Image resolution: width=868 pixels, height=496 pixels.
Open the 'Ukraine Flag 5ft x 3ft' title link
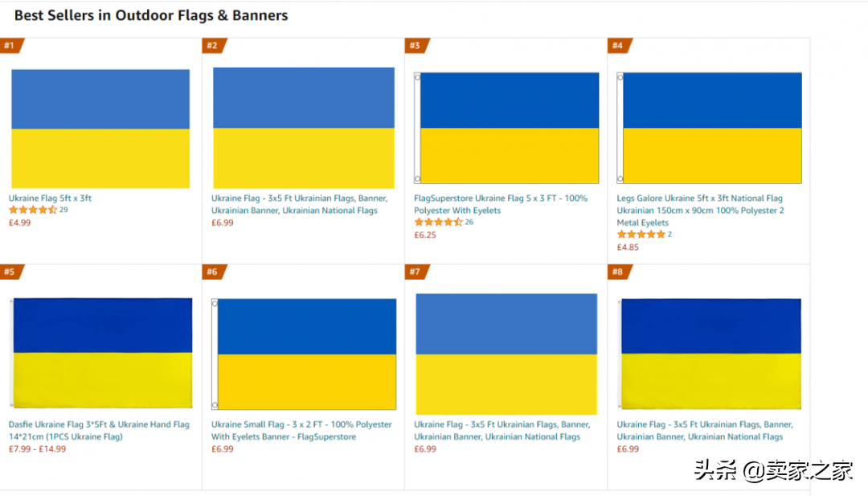click(50, 199)
